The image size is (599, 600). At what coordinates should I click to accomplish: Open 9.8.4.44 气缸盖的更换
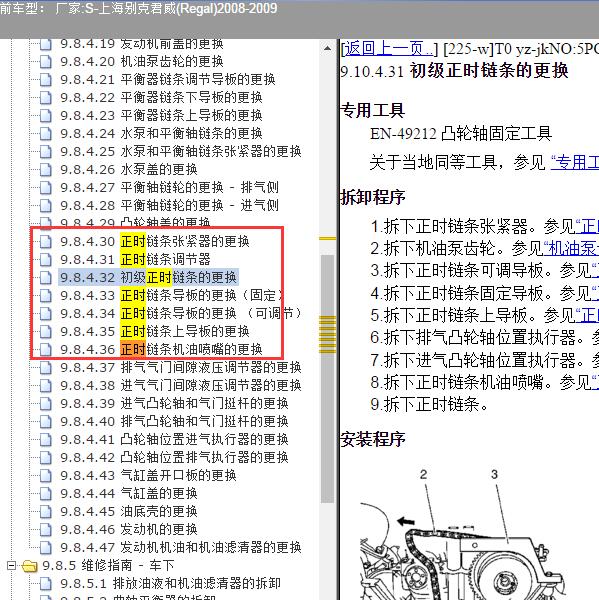[x=129, y=493]
